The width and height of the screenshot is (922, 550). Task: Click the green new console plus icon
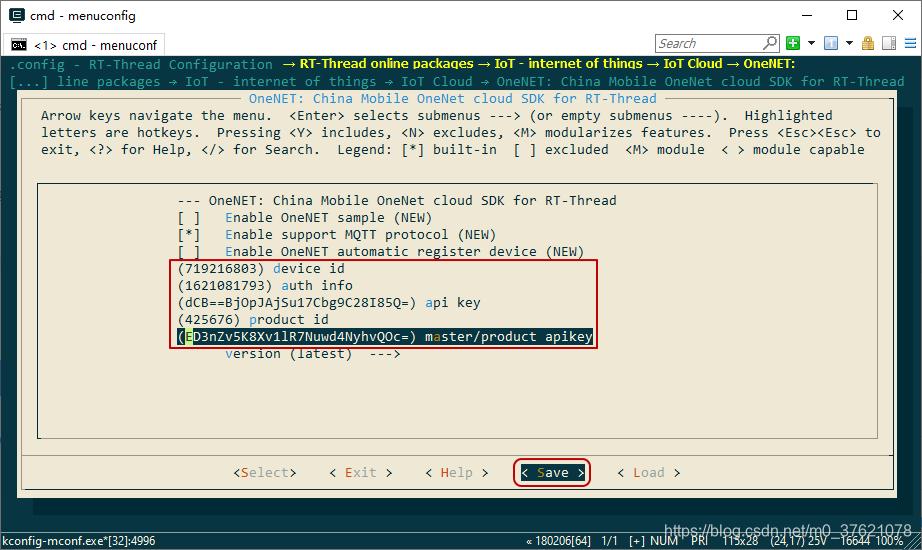793,43
